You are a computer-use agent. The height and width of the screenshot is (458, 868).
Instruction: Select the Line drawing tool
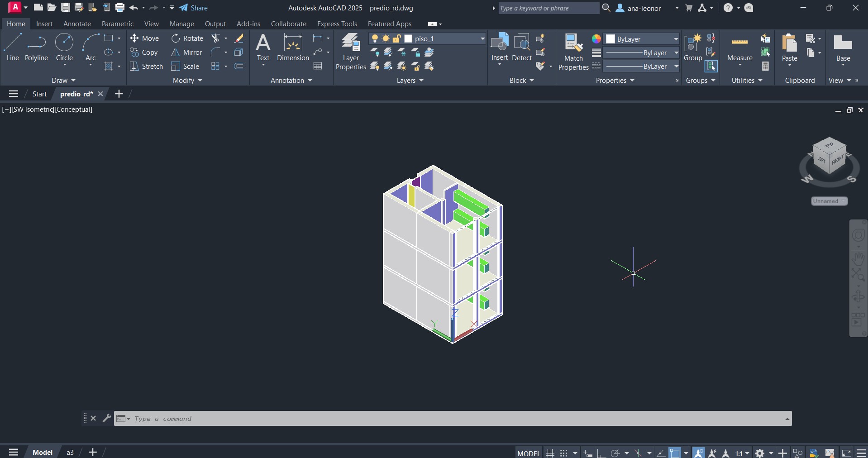[13, 47]
